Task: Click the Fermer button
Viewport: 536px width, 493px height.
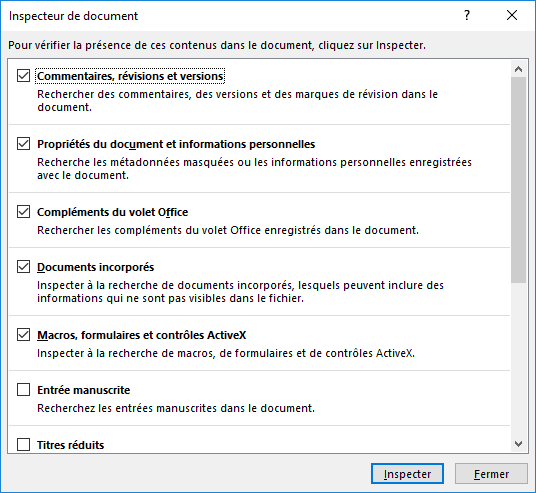Action: pos(491,474)
